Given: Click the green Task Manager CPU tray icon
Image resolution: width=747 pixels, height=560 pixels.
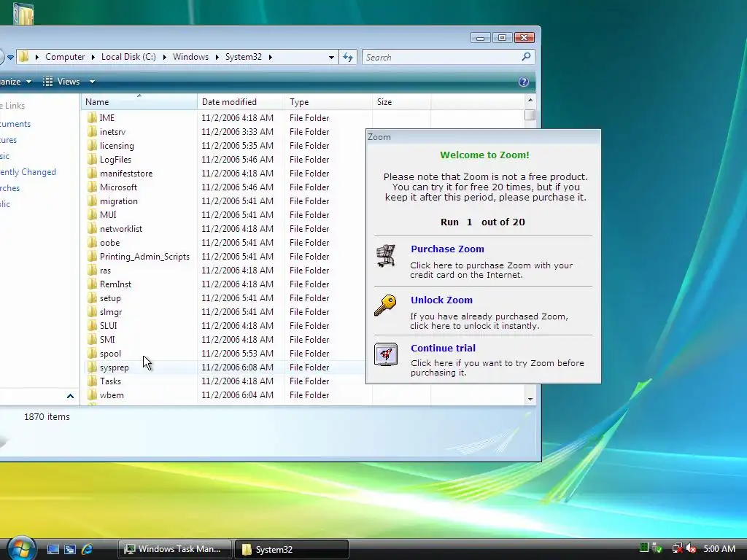Looking at the screenshot, I should [x=644, y=548].
